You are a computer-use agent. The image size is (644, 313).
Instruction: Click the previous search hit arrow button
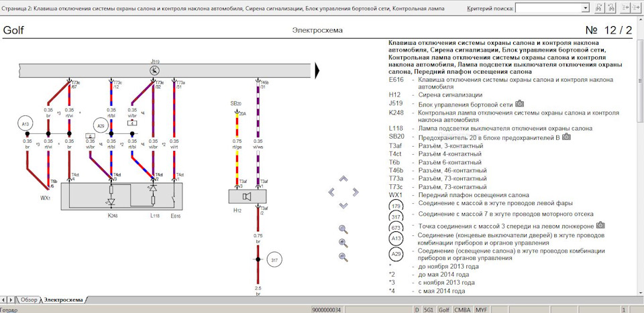tap(626, 7)
